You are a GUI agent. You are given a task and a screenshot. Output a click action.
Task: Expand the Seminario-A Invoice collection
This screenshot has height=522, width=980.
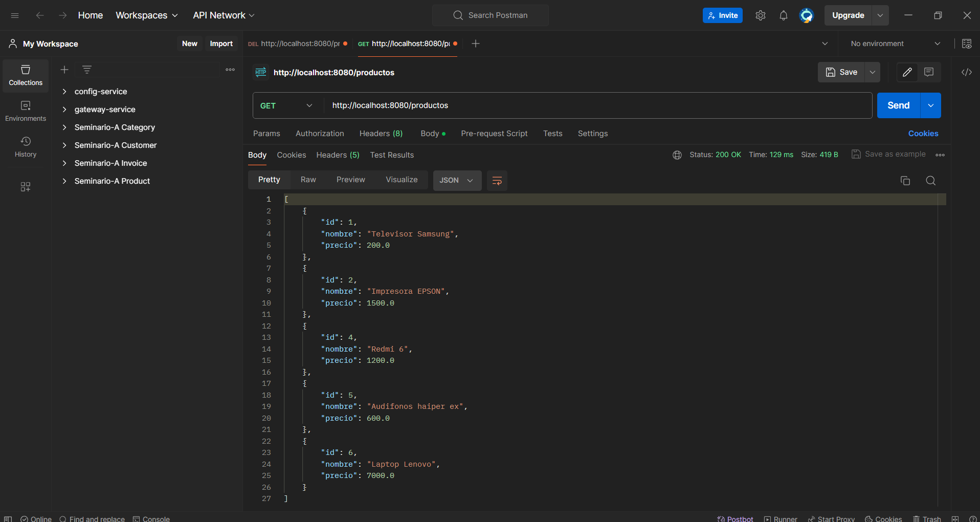(x=64, y=163)
